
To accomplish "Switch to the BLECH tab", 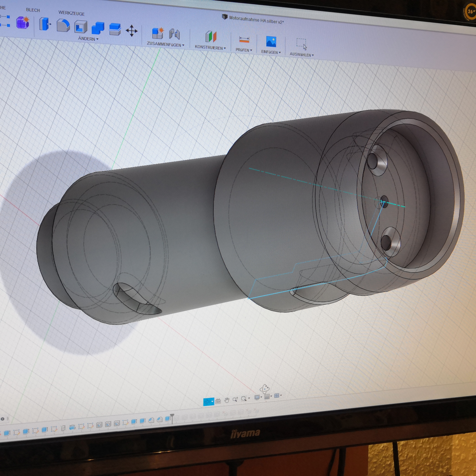I will tap(33, 10).
